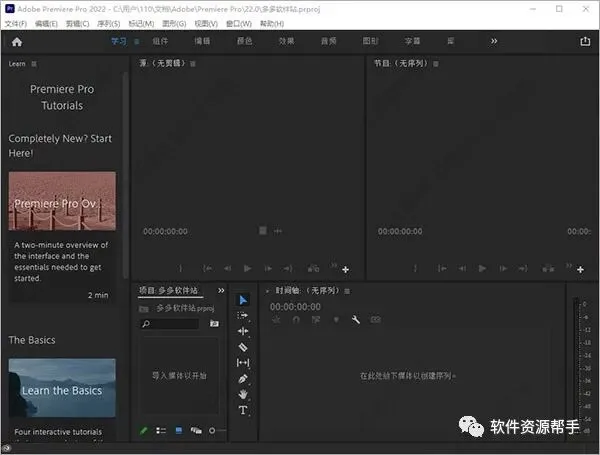Select the 项目: 多多软件站 panel tab
Viewport: 600px width, 455px height.
coord(168,290)
